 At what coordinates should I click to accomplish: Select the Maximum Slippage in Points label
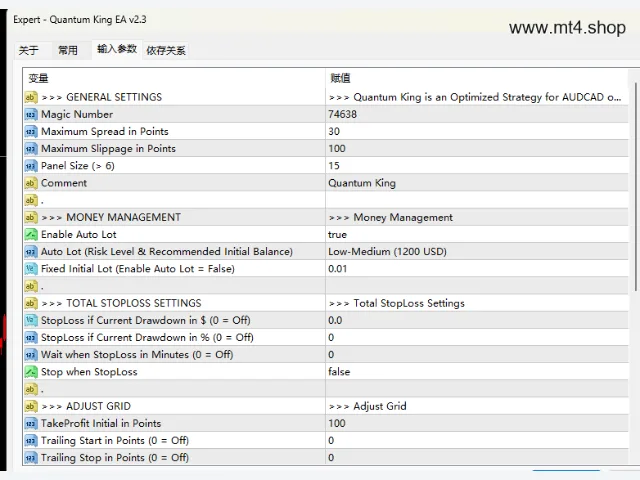pos(109,149)
